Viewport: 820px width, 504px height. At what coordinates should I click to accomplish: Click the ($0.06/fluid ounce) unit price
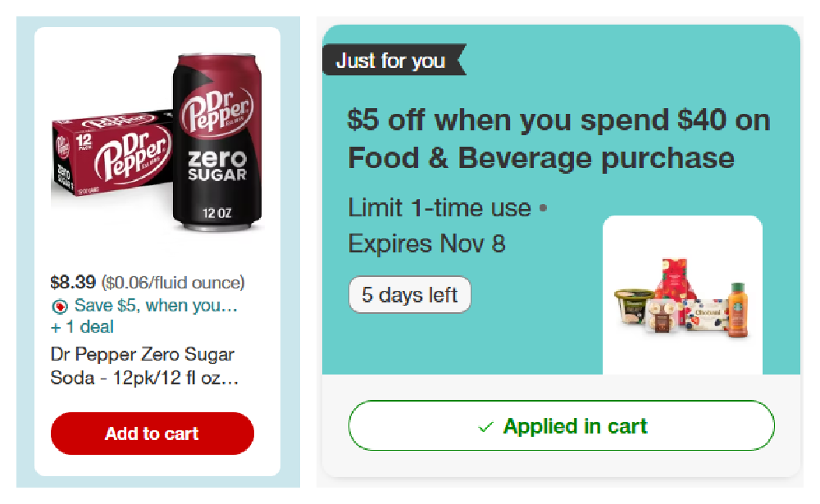point(172,283)
